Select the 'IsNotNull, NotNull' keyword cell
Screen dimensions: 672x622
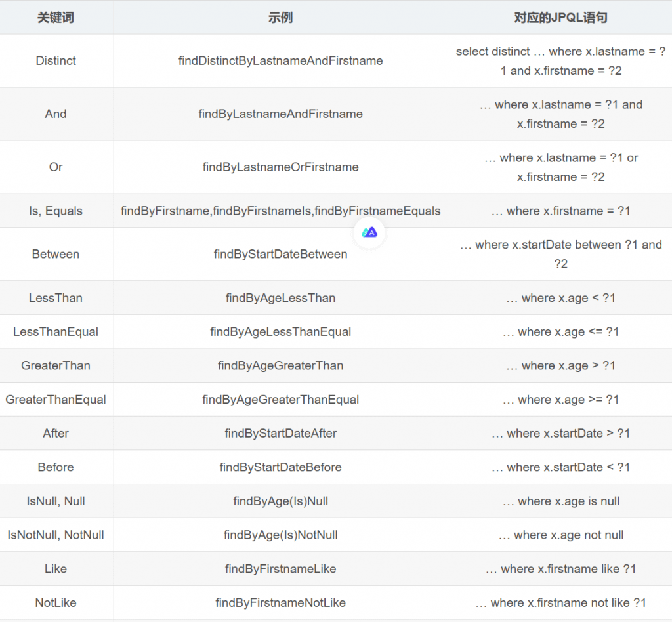point(56,535)
